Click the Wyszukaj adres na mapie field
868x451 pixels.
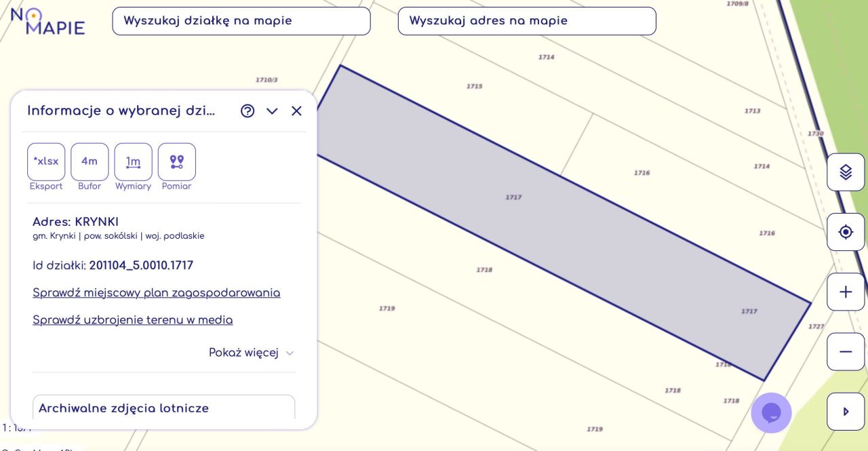tap(526, 20)
